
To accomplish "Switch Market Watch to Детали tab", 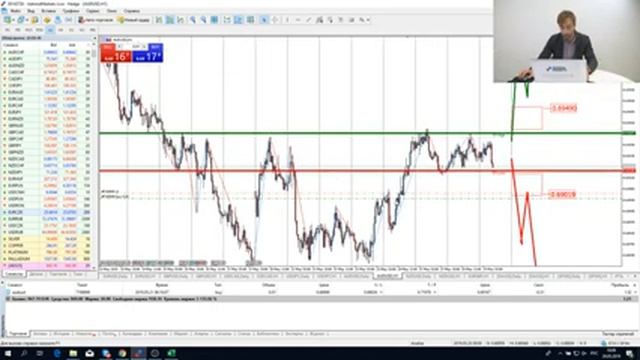I will pos(36,275).
